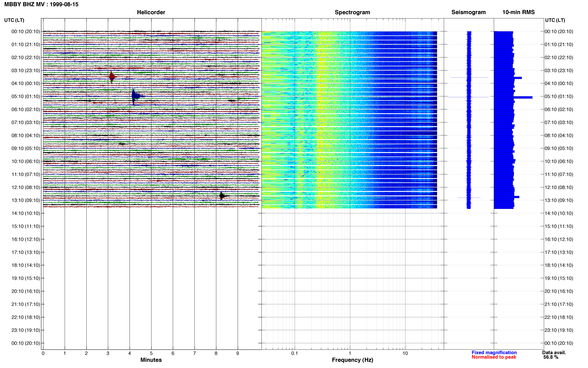This screenshot has width=588, height=368.
Task: Click the MBBY BHZ MV station title
Action: coord(24,4)
